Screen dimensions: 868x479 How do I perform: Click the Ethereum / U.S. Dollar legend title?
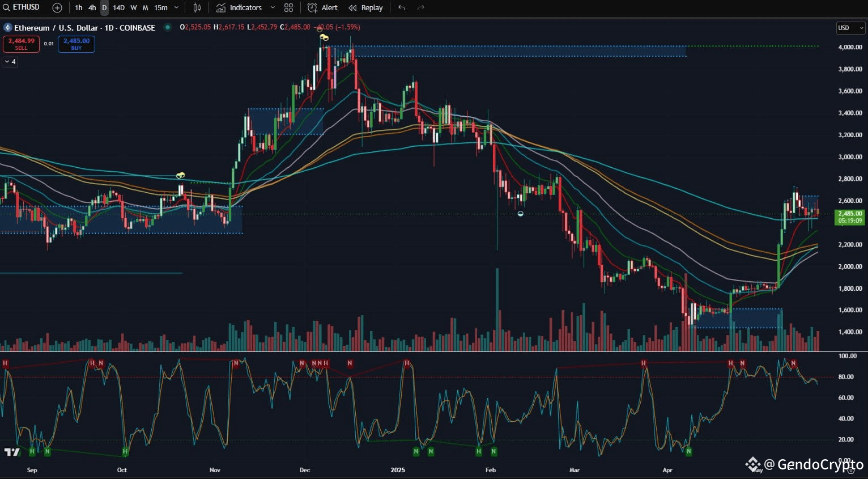pos(84,27)
